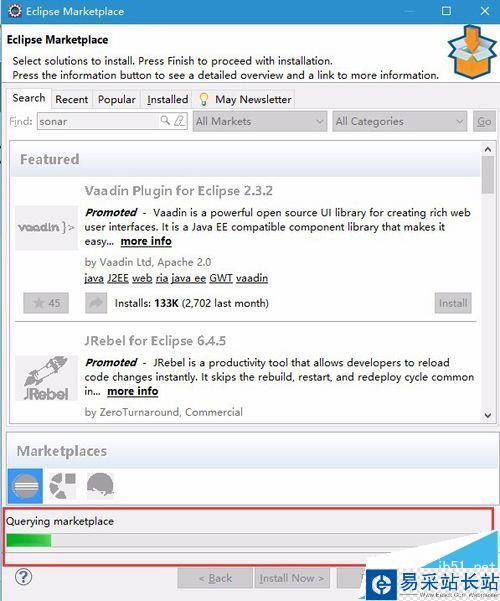Screen dimensions: 500x601
Task: Switch to the Recent tab
Action: coord(72,99)
